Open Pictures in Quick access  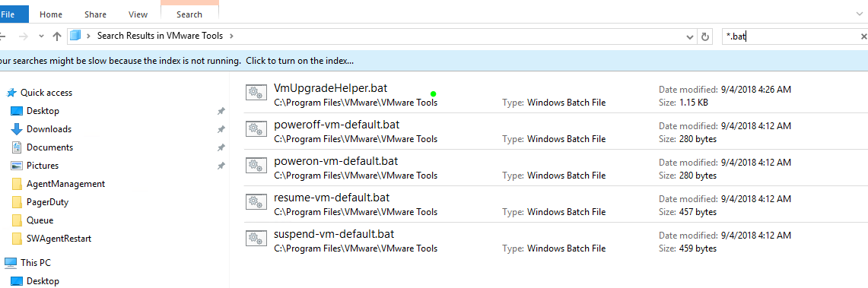[42, 166]
